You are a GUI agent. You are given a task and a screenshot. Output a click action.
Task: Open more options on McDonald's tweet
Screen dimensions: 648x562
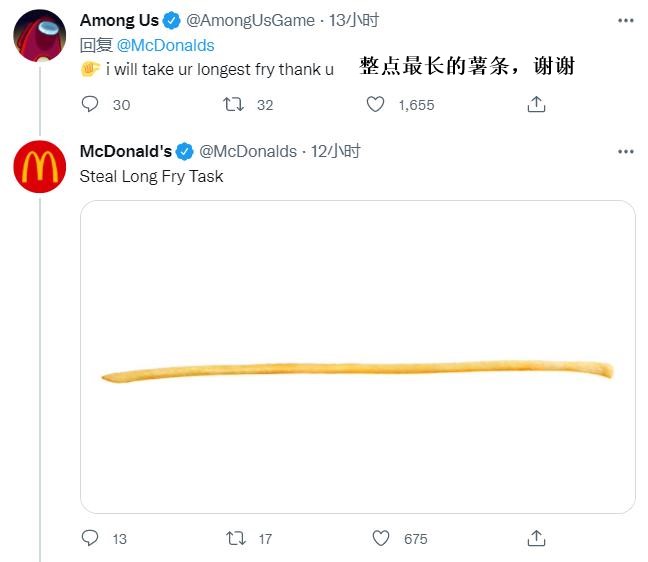(626, 151)
